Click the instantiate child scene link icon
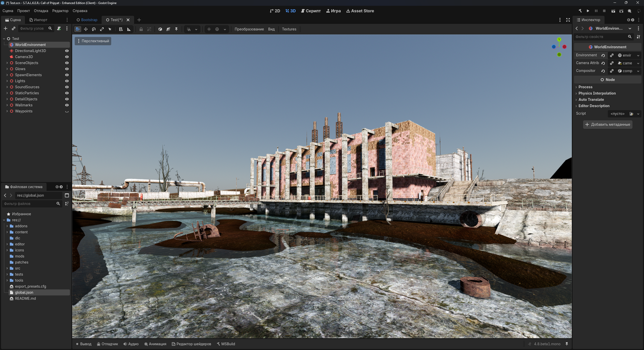This screenshot has width=644, height=350. 14,29
